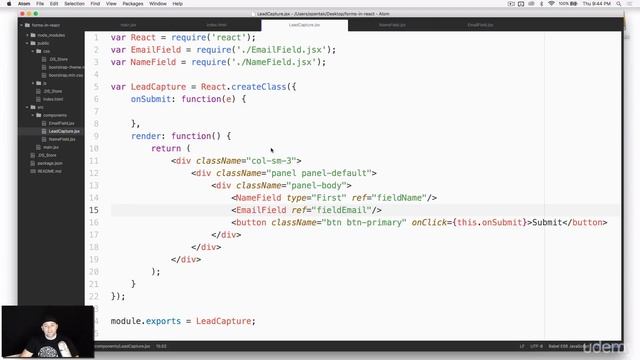Viewport: 640px width, 360px height.
Task: Switch to the main.jsx tab
Action: [128, 25]
